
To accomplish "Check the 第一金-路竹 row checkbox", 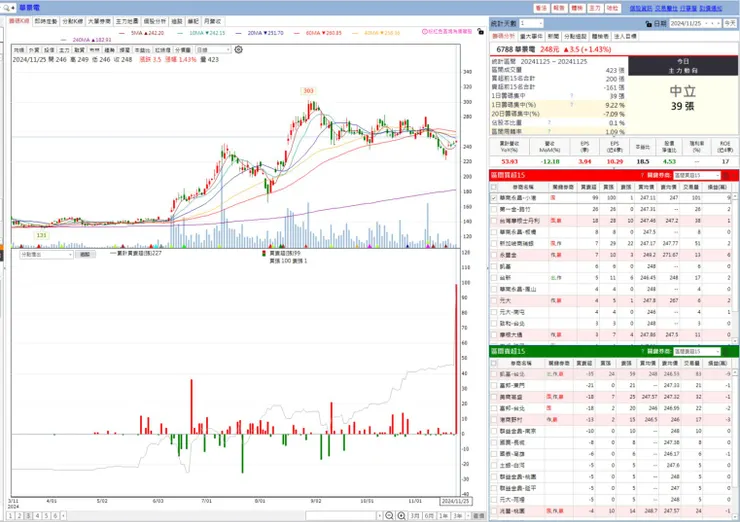I will point(494,209).
